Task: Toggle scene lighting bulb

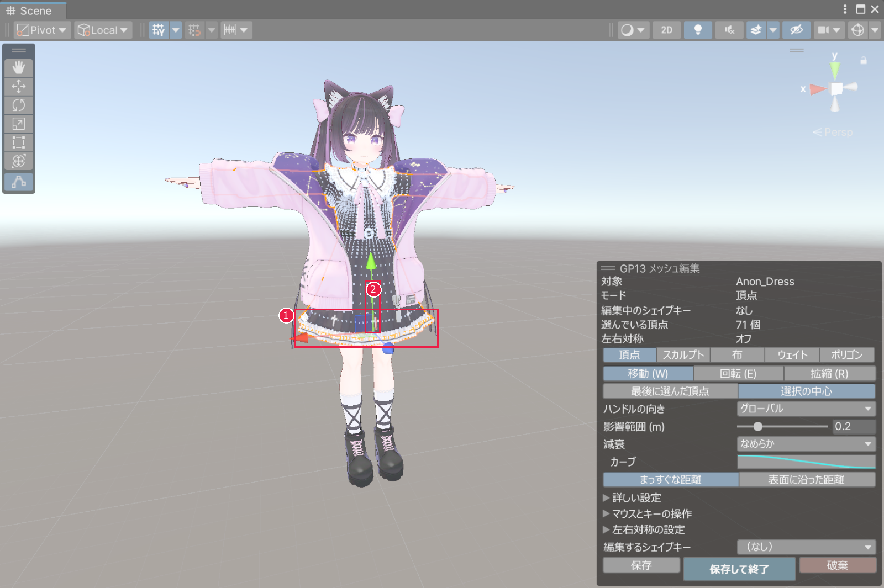Action: click(x=698, y=30)
